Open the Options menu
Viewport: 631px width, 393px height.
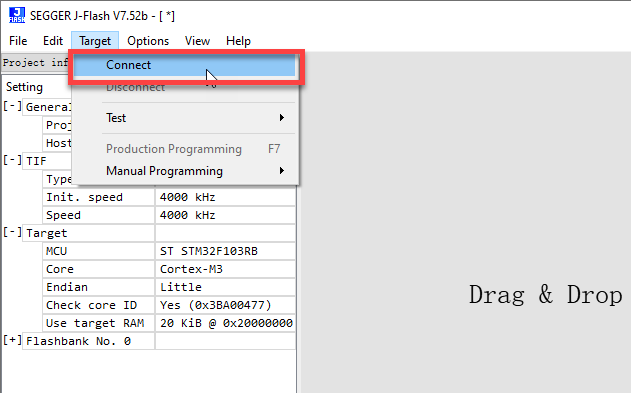(x=148, y=41)
